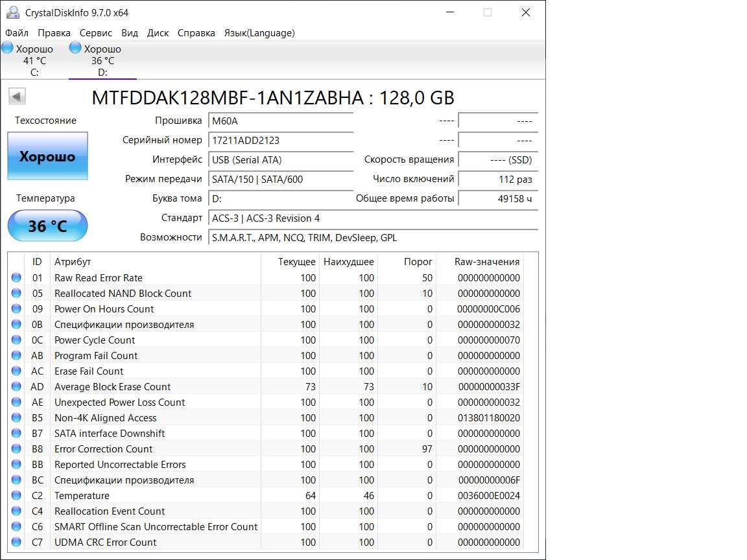The width and height of the screenshot is (747, 560).
Task: Select disk D: tab at 36 °C
Action: tap(102, 60)
